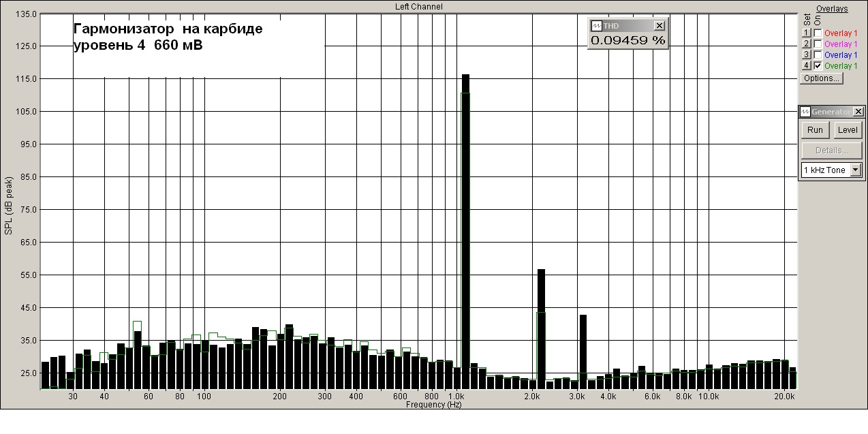The image size is (868, 434).
Task: Enable the red Overlay 1 checkbox
Action: pos(818,33)
